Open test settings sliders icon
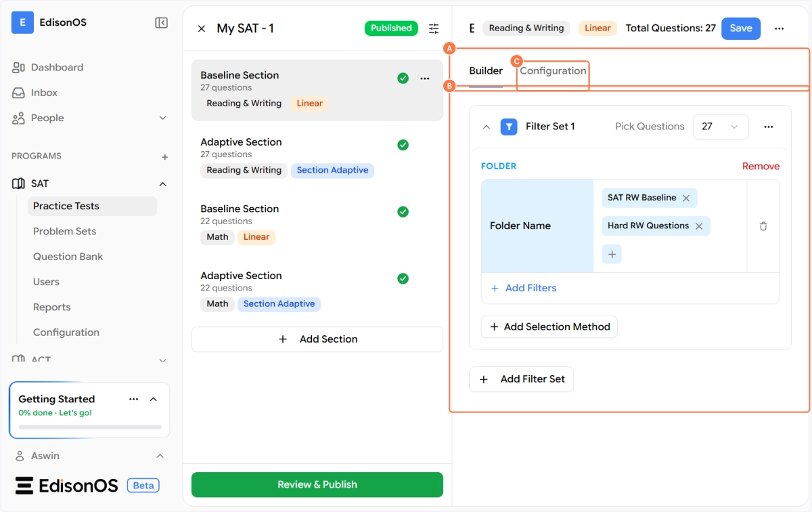 434,28
